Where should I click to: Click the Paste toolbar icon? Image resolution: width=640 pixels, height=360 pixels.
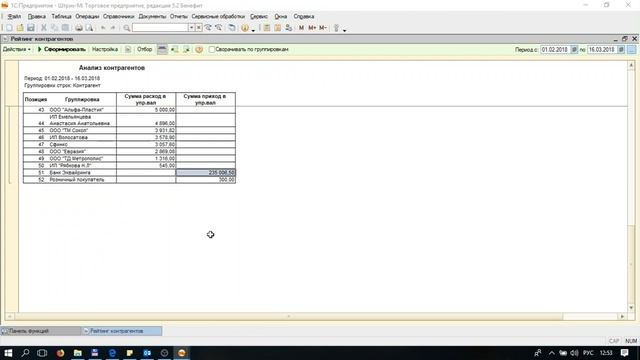click(65, 28)
